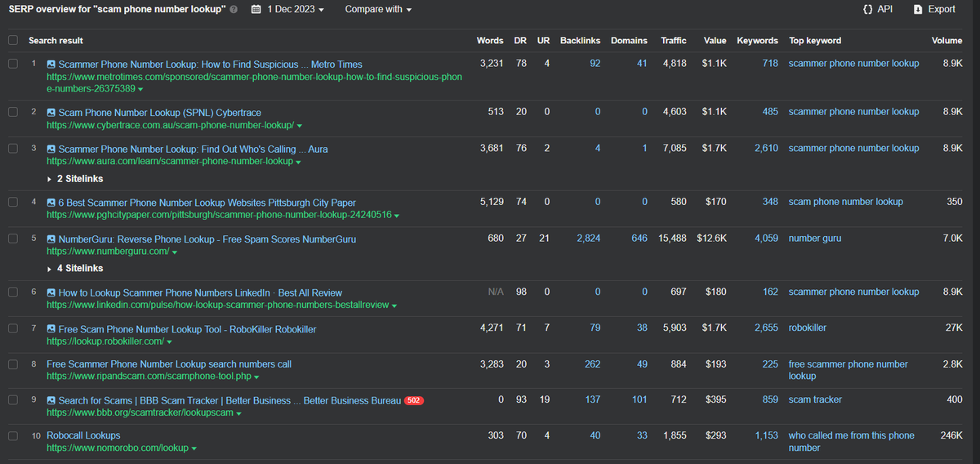
Task: Open URL dropdown arrow for nomorobo.com link
Action: [x=194, y=448]
